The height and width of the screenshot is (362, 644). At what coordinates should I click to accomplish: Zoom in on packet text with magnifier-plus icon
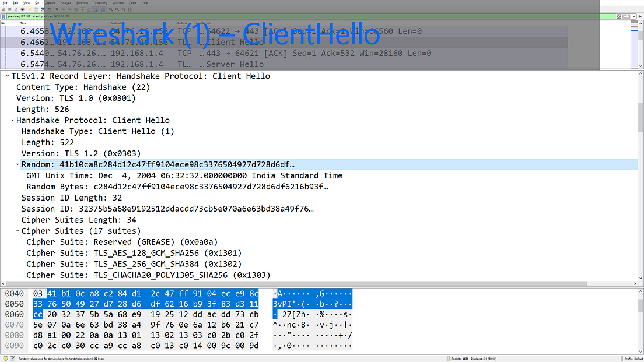coord(111,9)
